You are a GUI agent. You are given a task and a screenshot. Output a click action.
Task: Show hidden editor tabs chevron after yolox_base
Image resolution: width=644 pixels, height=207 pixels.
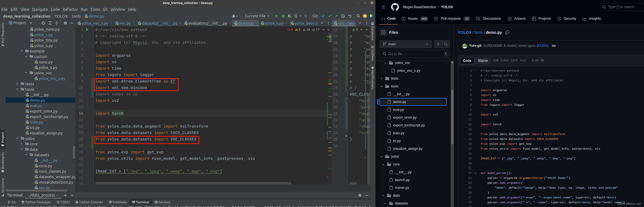pos(322,23)
